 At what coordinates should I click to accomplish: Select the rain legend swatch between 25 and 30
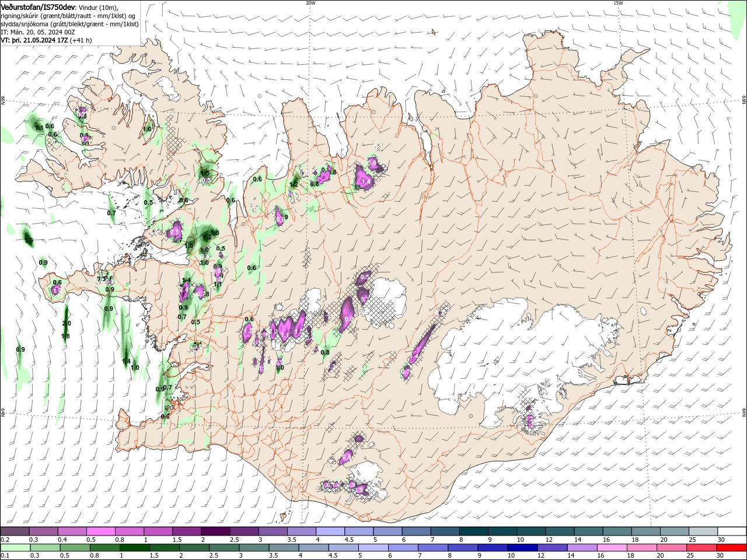702,548
